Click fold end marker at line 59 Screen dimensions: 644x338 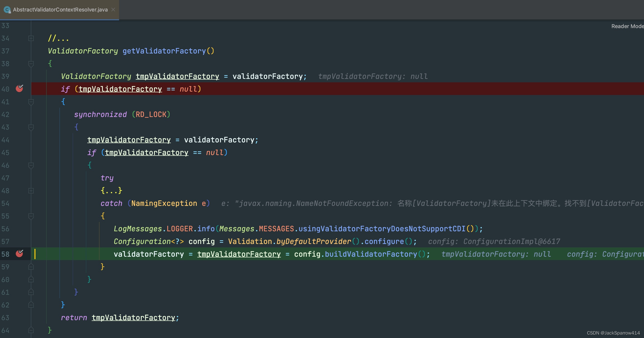point(31,267)
